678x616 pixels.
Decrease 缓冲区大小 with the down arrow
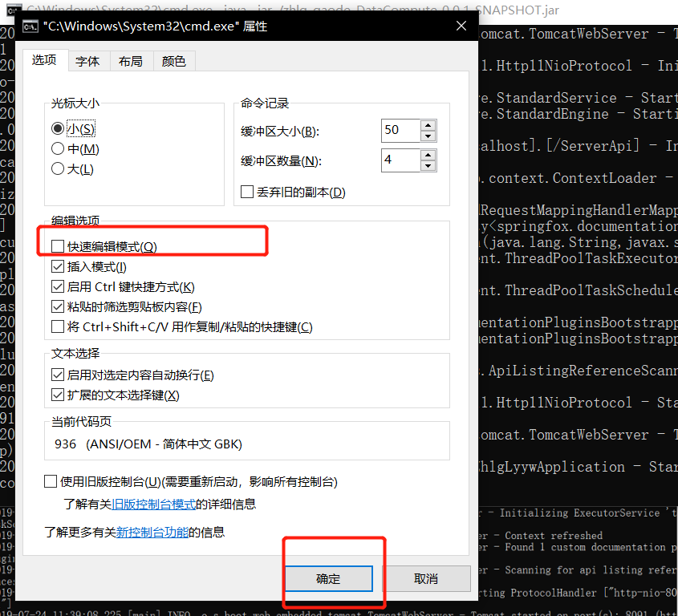pos(428,136)
